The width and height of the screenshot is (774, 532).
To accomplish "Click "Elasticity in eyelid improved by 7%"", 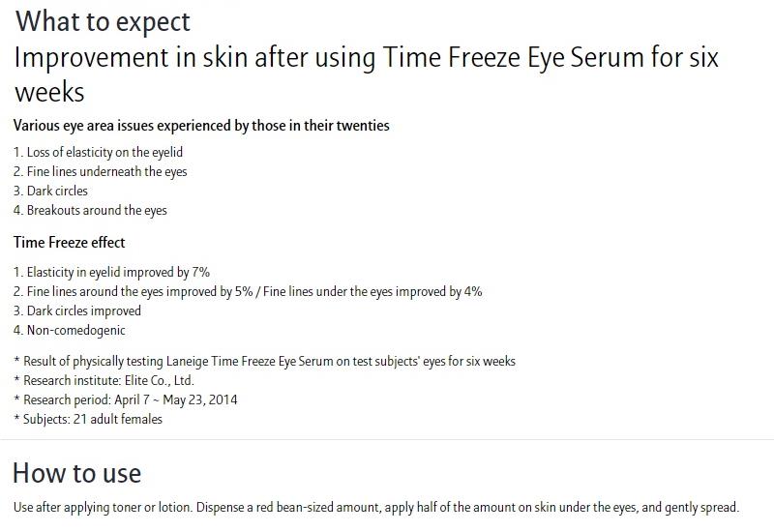I will (111, 272).
